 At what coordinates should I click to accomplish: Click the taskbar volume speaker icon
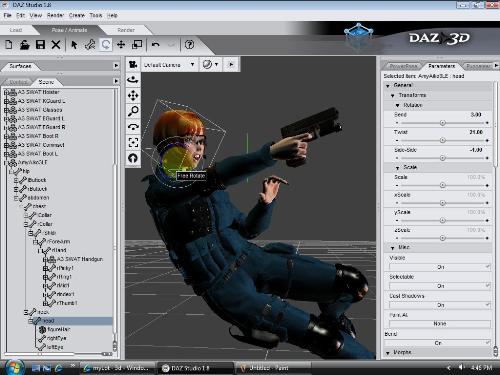point(461,367)
